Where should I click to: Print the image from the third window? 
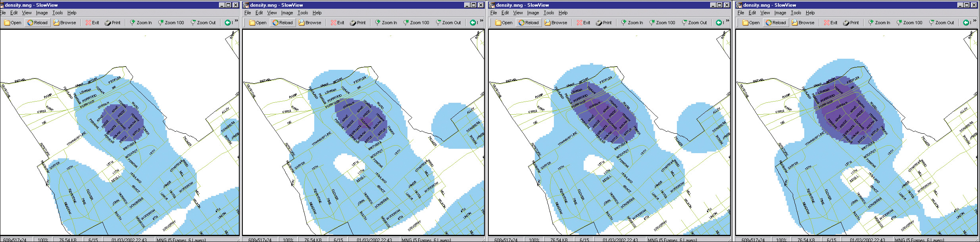[x=604, y=23]
